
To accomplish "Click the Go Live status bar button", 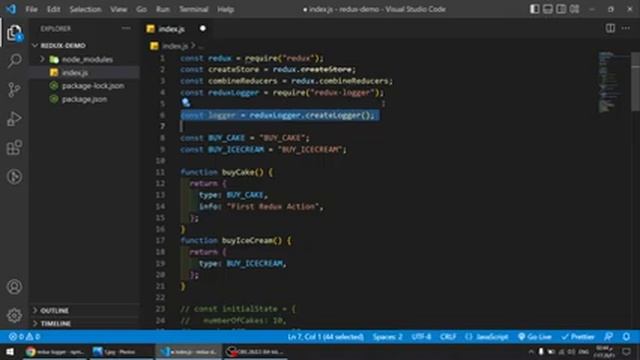I will 535,337.
